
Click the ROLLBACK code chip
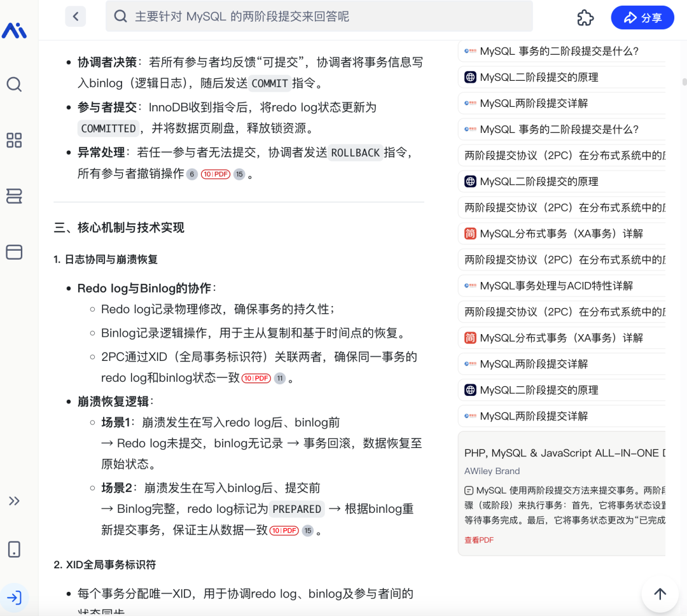(356, 153)
